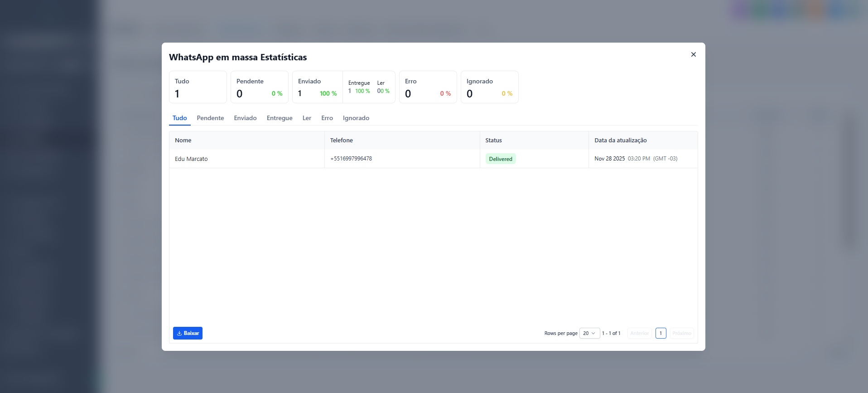Switch to the Pendente tab
Image resolution: width=868 pixels, height=393 pixels.
point(210,118)
